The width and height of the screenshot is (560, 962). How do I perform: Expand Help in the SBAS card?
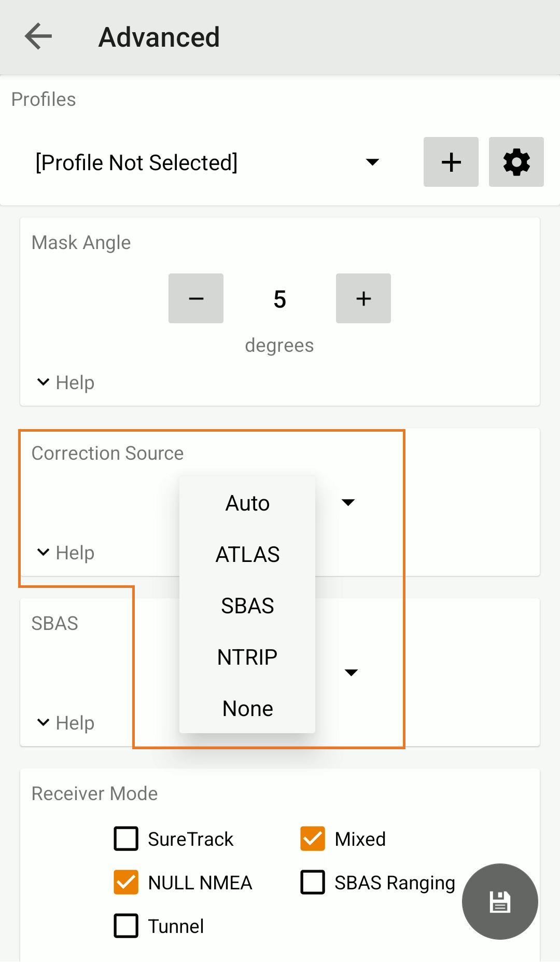66,723
